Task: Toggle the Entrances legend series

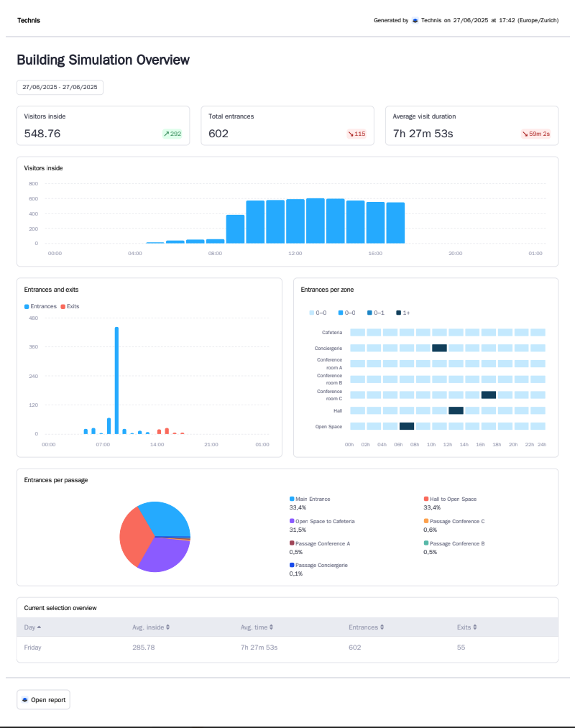Action: 40,306
